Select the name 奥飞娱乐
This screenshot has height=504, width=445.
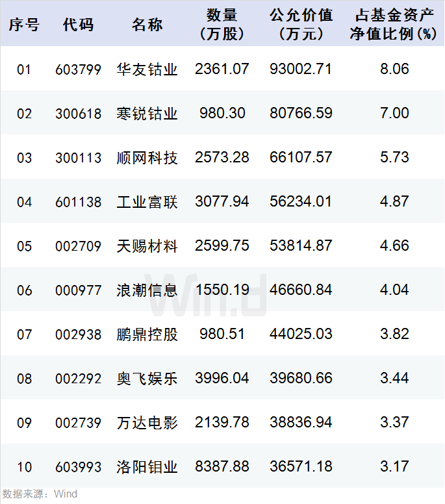click(x=147, y=379)
